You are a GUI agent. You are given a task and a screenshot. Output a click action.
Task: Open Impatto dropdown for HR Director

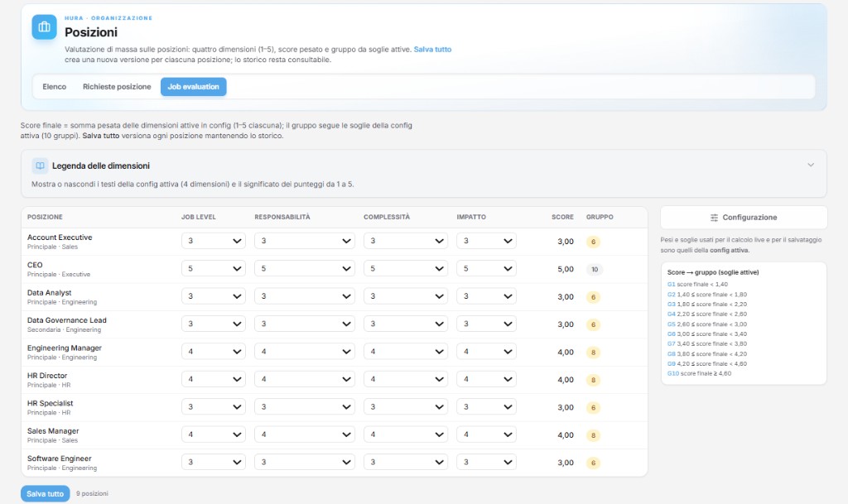point(486,379)
